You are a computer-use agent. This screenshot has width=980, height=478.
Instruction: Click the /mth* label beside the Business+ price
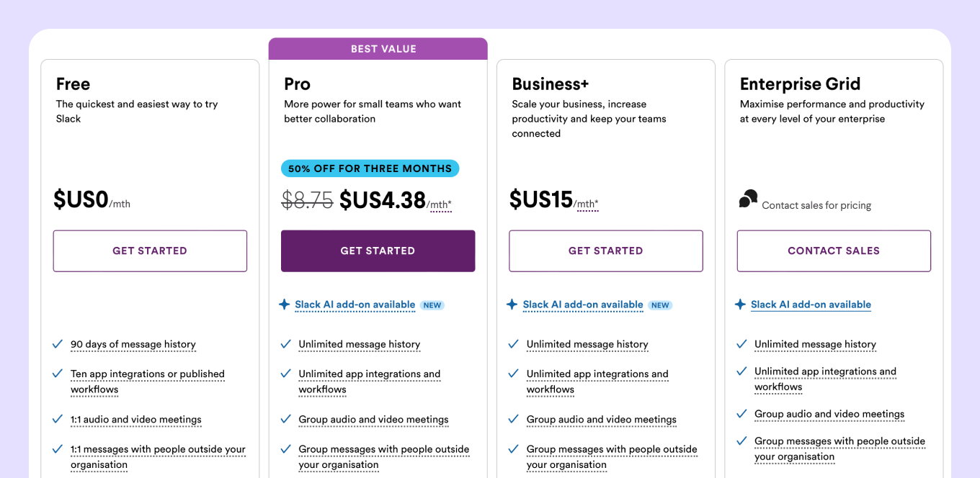coord(586,204)
